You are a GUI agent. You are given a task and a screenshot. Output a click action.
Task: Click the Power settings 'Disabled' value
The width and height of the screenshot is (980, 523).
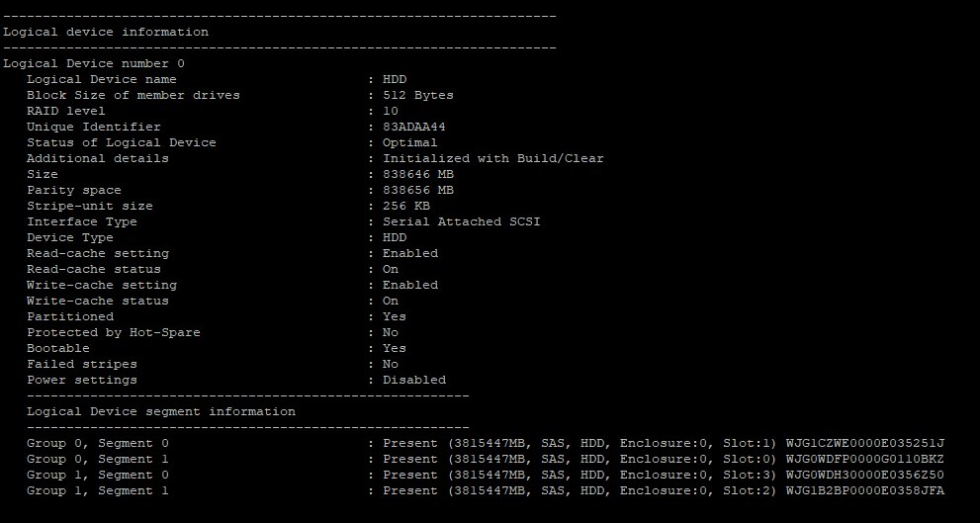pyautogui.click(x=413, y=380)
